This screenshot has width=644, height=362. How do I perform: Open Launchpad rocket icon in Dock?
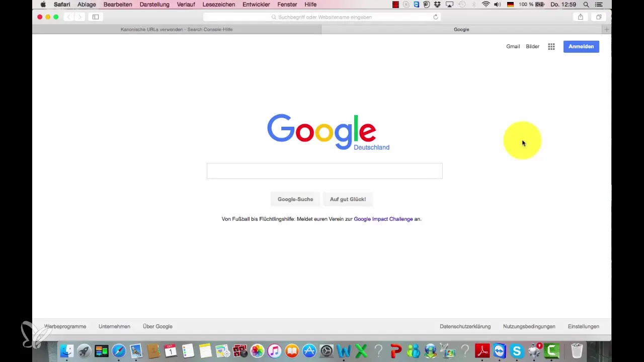click(x=84, y=350)
